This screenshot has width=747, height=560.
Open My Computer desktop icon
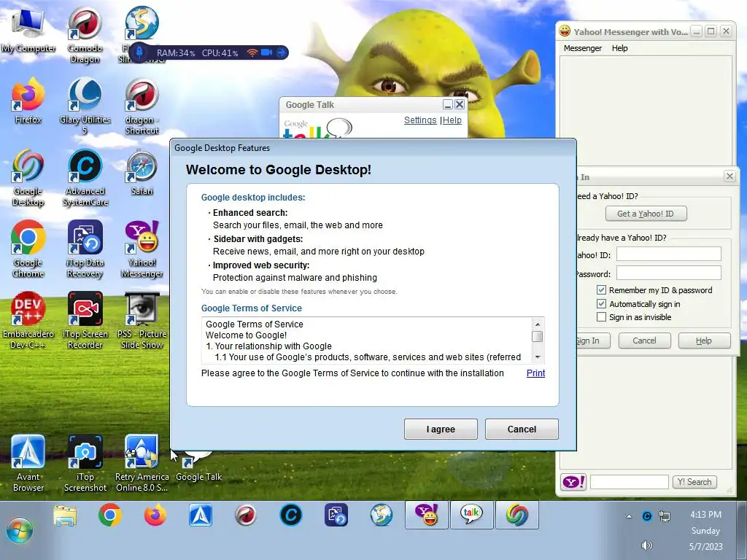coord(28,31)
